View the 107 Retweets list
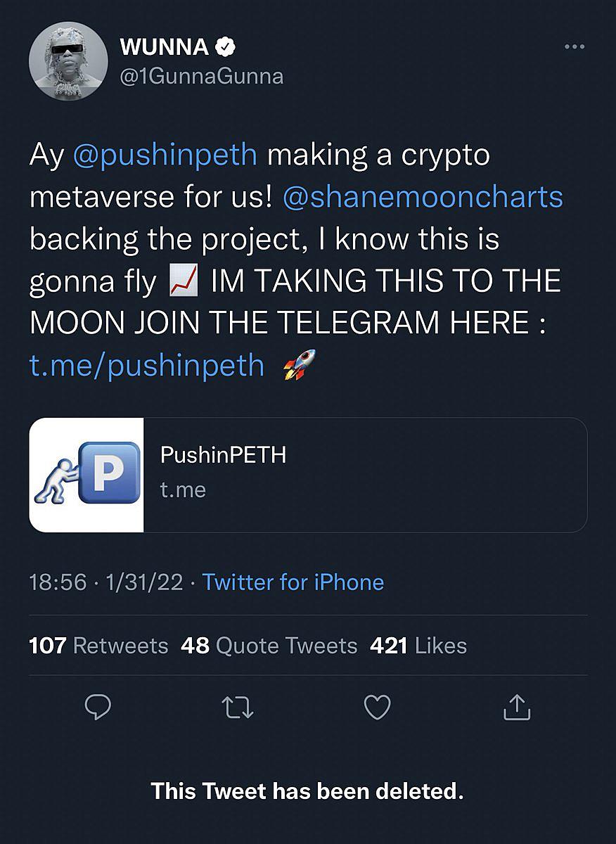 (x=98, y=646)
